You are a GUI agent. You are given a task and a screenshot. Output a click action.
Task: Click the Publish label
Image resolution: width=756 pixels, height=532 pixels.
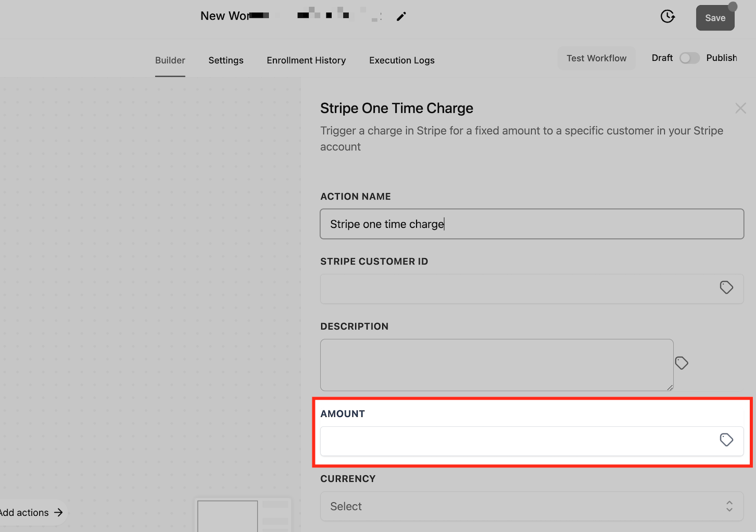point(722,58)
